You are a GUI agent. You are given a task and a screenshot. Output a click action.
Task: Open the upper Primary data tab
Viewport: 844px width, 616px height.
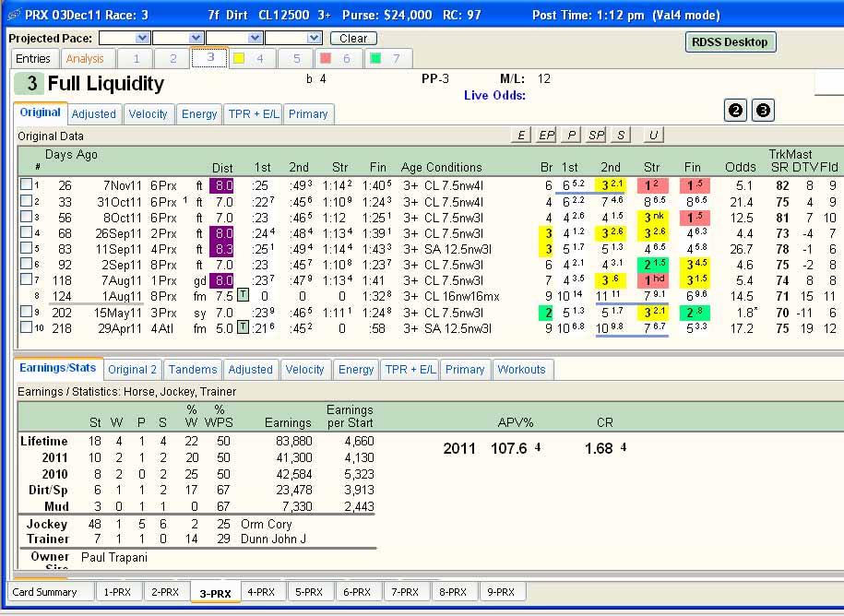tap(308, 114)
